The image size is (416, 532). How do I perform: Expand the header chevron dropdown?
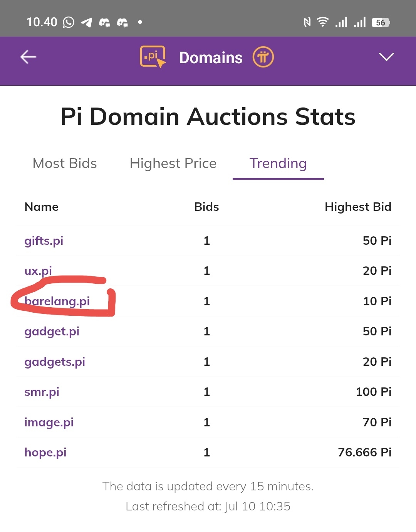tap(386, 57)
